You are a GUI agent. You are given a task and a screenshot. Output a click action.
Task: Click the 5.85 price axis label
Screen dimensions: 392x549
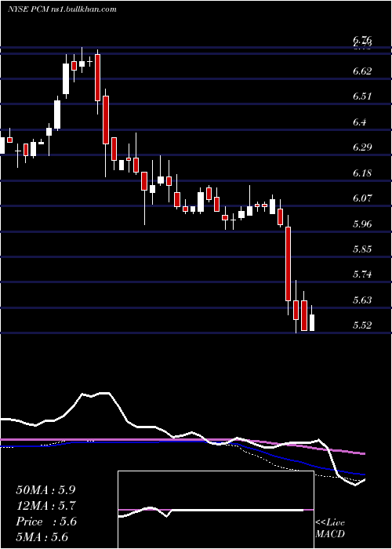pos(362,249)
